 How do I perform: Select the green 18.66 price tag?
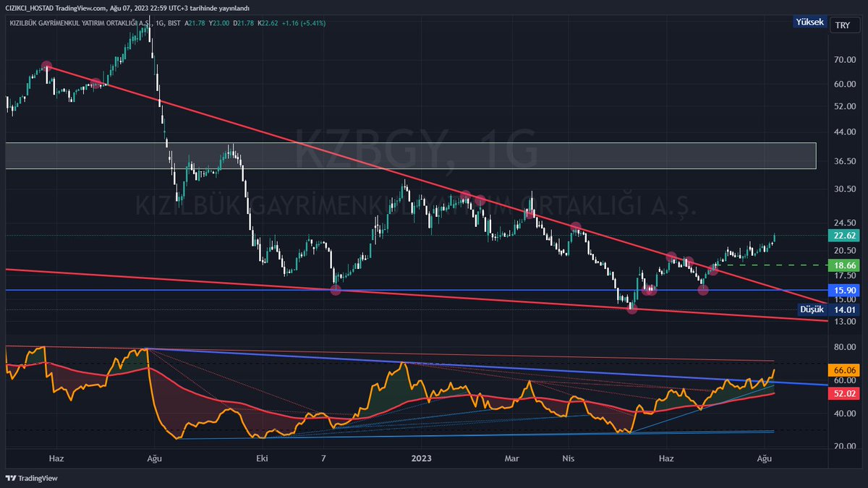[845, 265]
